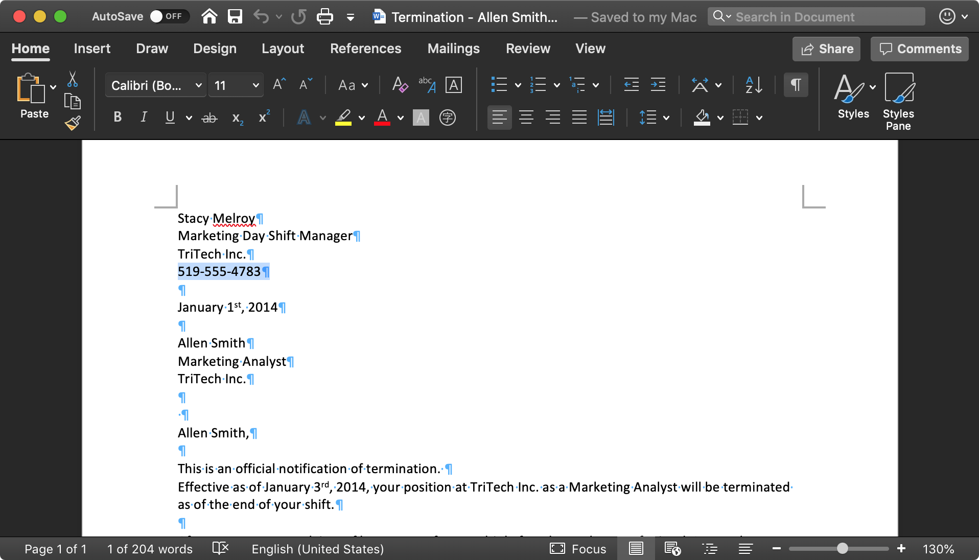Save the document with floppy disk icon
Image resolution: width=979 pixels, height=560 pixels.
pos(235,17)
